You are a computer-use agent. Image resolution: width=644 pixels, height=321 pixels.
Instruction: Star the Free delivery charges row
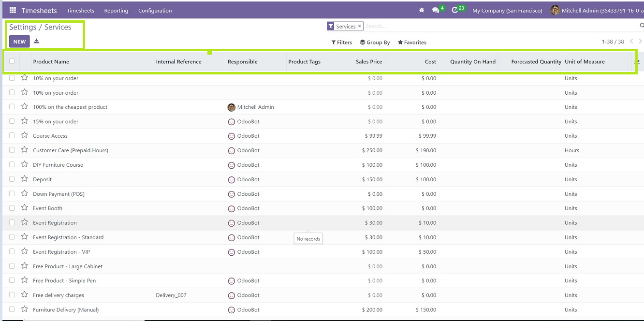(24, 295)
